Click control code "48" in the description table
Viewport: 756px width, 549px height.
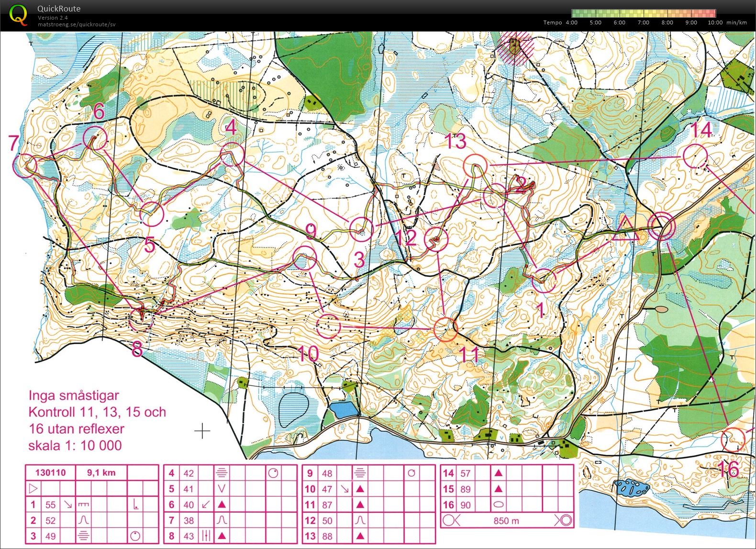click(x=327, y=473)
